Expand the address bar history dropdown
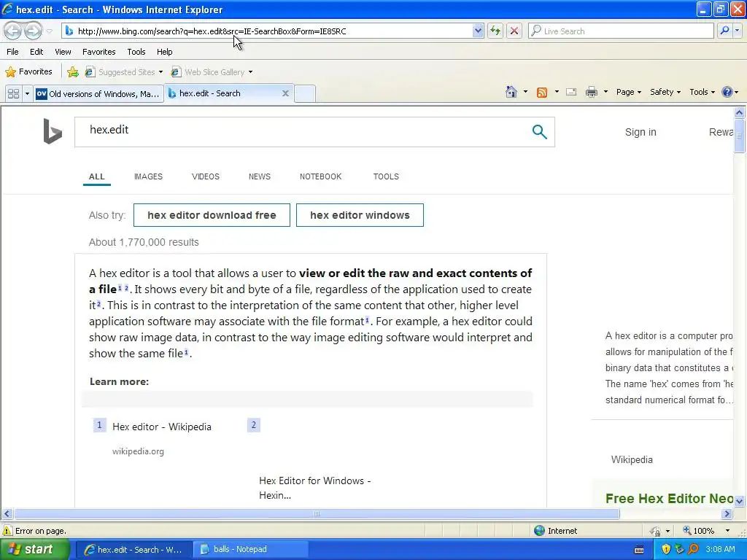Image resolution: width=747 pixels, height=560 pixels. click(x=478, y=31)
